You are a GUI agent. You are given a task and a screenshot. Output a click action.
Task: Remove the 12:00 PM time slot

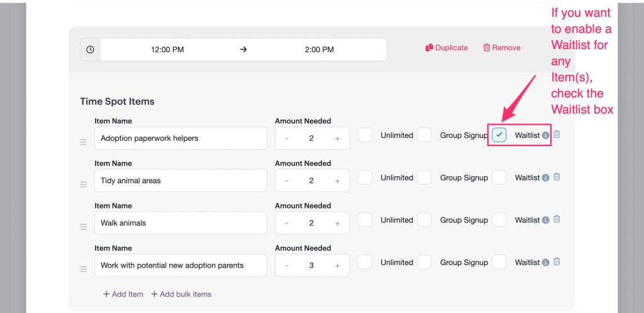501,48
